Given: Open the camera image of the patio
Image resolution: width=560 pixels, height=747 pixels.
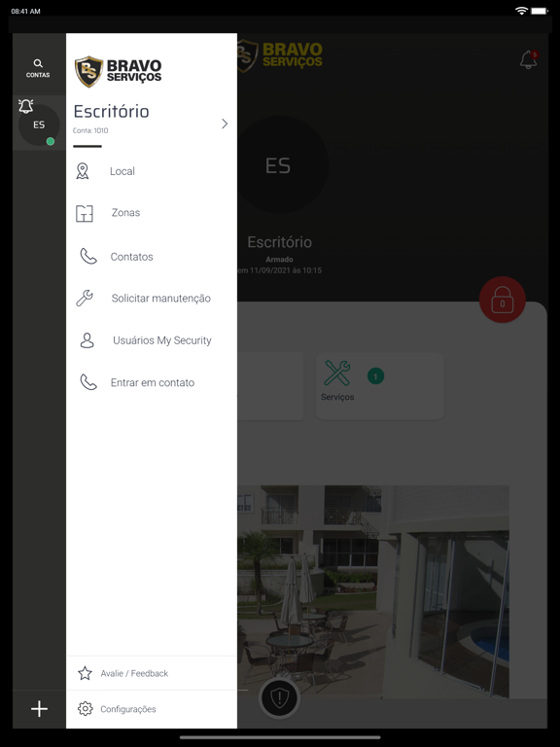Looking at the screenshot, I should (373, 591).
